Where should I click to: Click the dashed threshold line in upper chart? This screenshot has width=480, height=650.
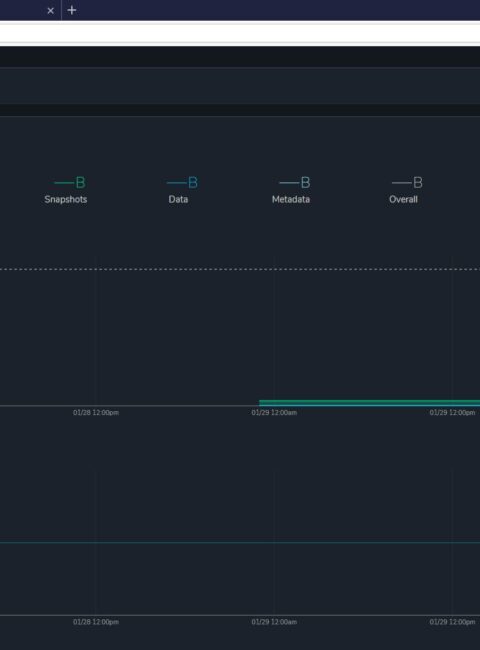click(240, 269)
